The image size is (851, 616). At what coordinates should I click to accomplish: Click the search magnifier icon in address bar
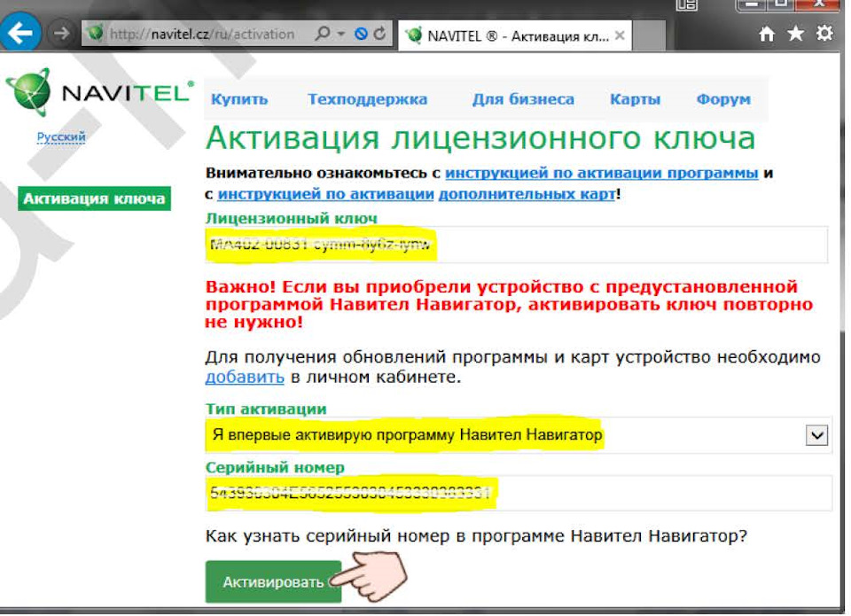(x=323, y=34)
